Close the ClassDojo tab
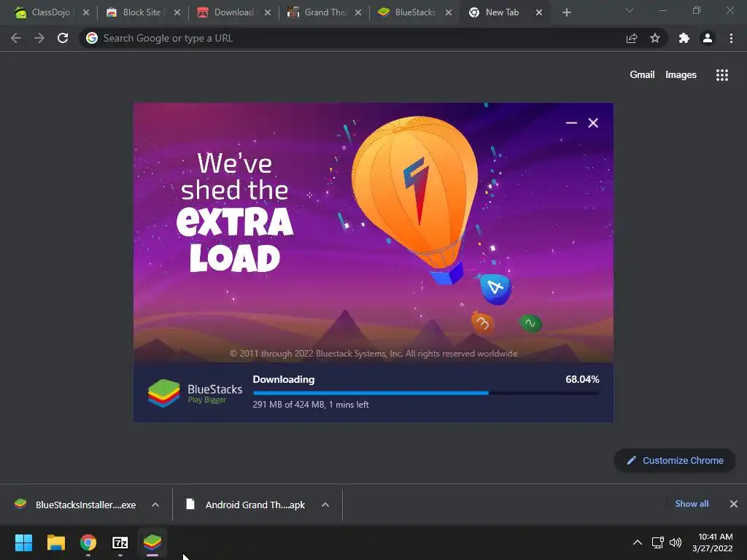 tap(86, 13)
